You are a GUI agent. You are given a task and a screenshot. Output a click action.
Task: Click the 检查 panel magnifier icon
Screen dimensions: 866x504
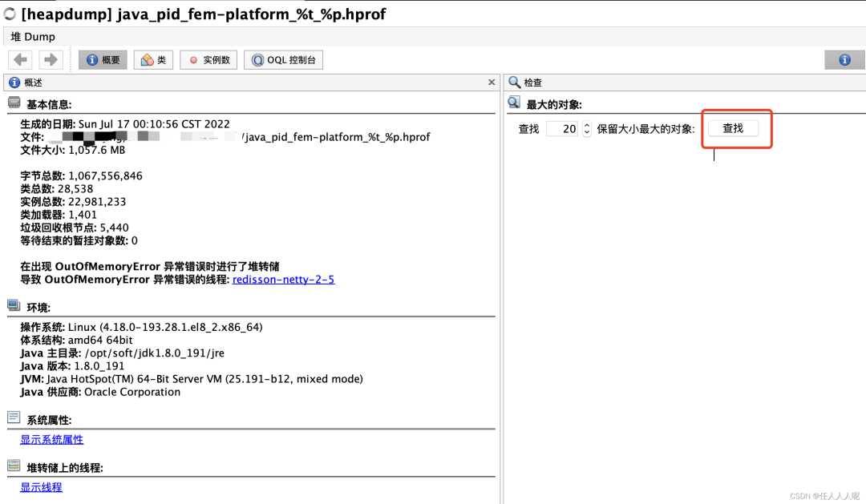click(514, 83)
